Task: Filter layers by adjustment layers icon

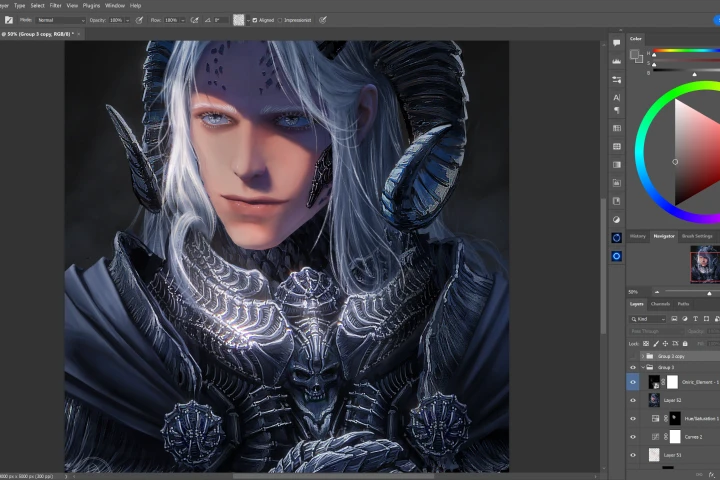Action: pos(685,319)
